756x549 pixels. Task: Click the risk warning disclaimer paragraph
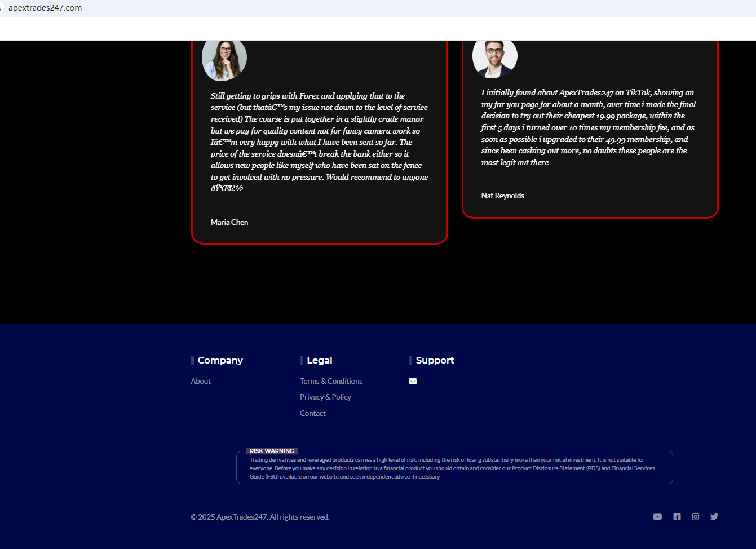(452, 468)
